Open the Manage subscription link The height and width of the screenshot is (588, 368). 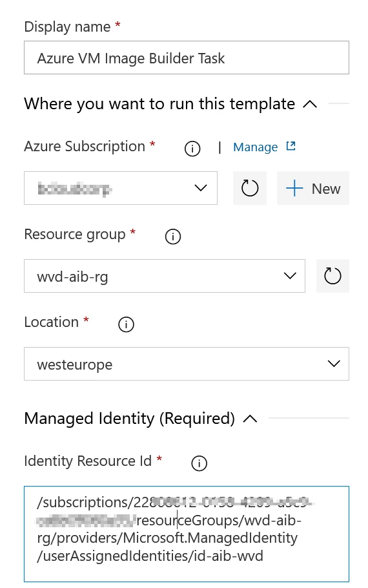point(255,147)
